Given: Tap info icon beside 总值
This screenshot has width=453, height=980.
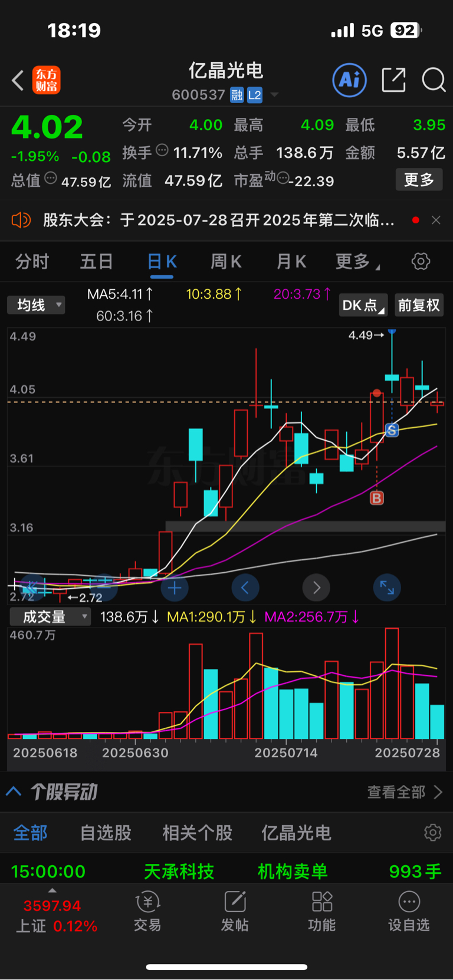Looking at the screenshot, I should pos(51,178).
